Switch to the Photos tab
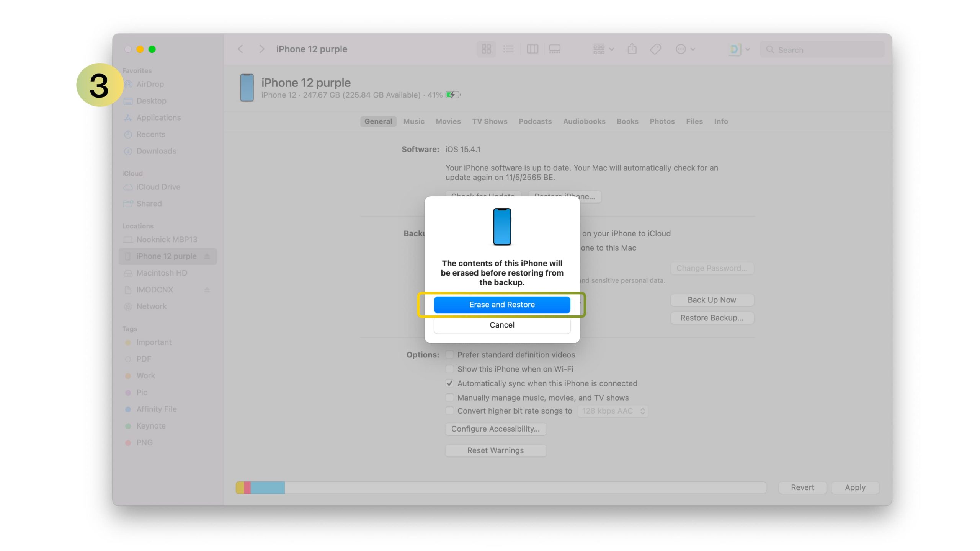Viewport: 980px width, 551px height. [662, 121]
